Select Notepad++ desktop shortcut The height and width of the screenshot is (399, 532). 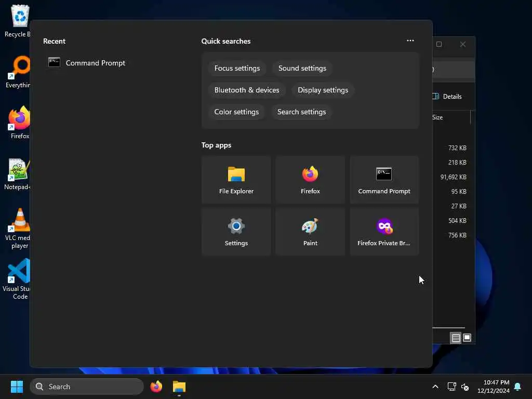coord(18,174)
